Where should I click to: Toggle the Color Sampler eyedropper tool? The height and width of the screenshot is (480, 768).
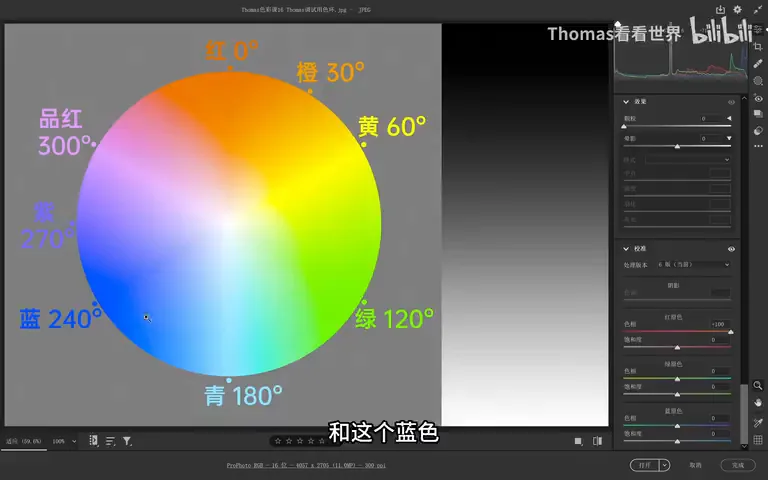coord(758,422)
